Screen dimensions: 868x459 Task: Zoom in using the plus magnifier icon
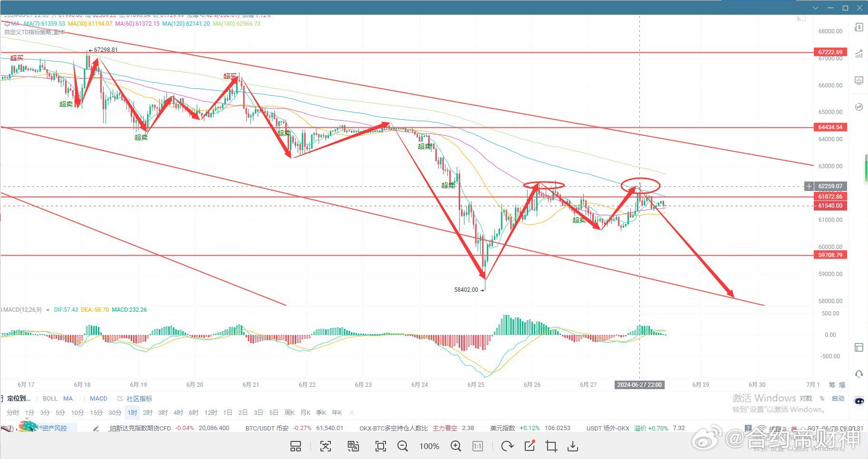(x=456, y=446)
